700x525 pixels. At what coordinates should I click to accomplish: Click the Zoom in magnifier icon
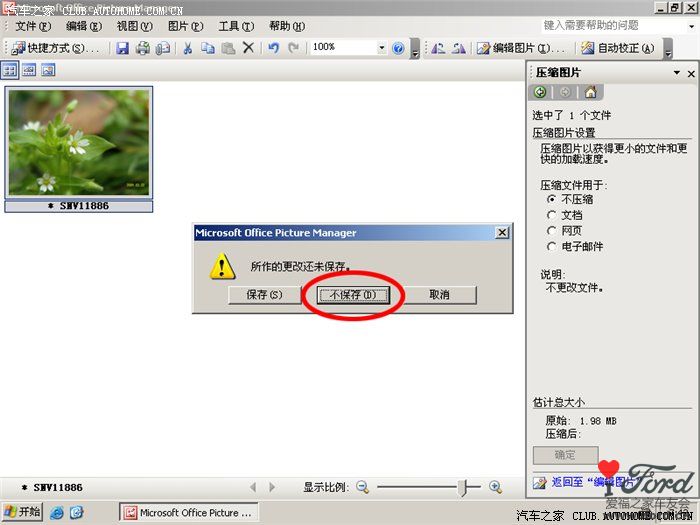click(x=496, y=487)
